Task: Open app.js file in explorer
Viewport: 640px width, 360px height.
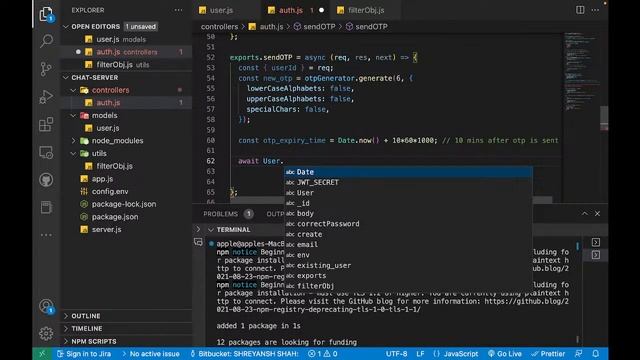Action: 127,179
